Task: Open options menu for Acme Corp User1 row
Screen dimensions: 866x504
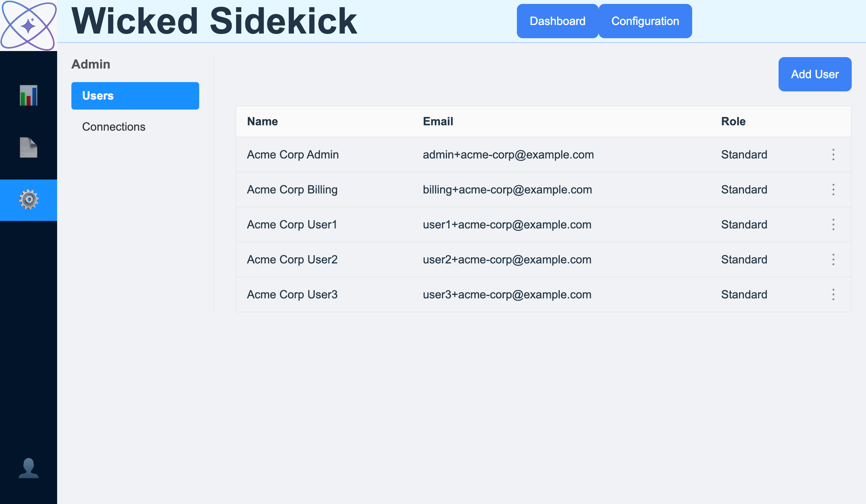Action: [x=833, y=225]
